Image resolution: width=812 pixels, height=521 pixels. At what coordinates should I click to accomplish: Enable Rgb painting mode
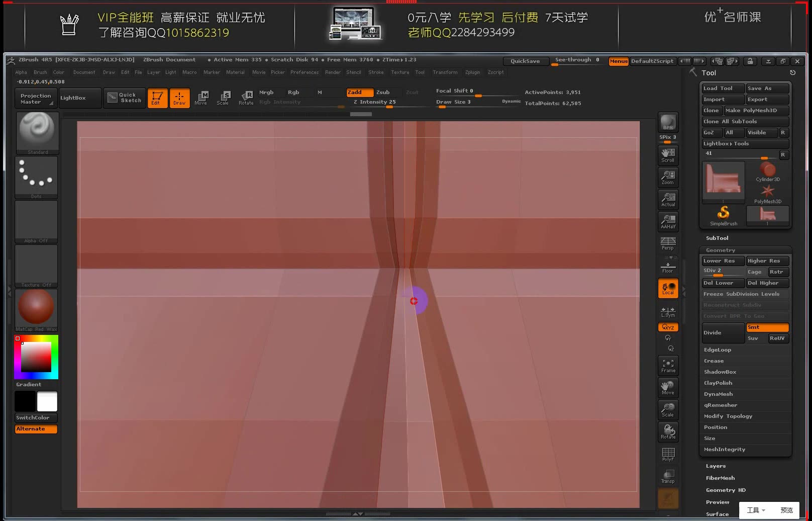pyautogui.click(x=293, y=92)
